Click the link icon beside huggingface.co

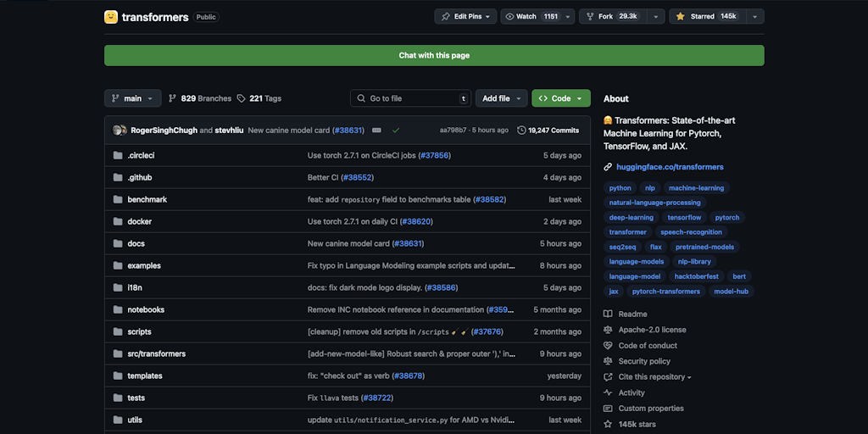(608, 167)
